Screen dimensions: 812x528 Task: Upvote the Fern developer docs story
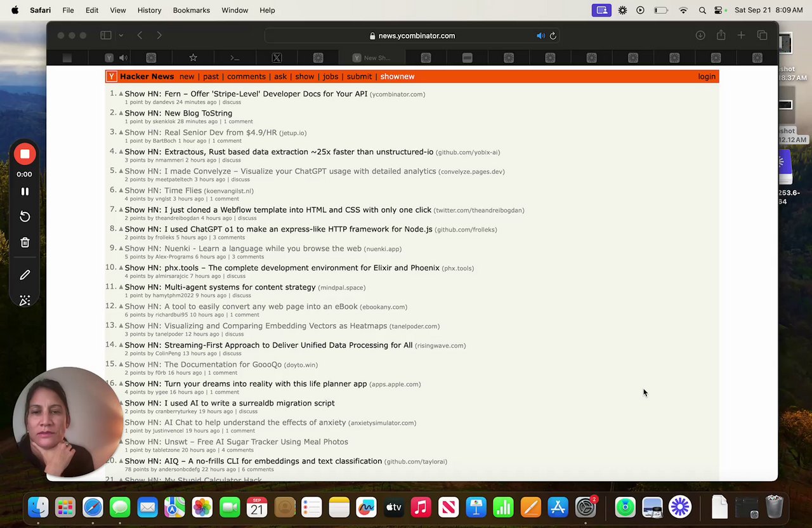point(121,94)
